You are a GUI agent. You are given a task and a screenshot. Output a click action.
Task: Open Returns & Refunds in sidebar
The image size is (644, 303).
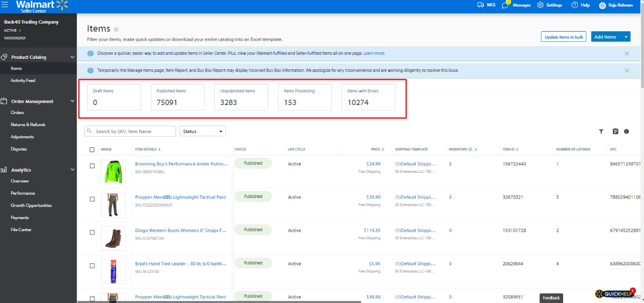coord(28,125)
